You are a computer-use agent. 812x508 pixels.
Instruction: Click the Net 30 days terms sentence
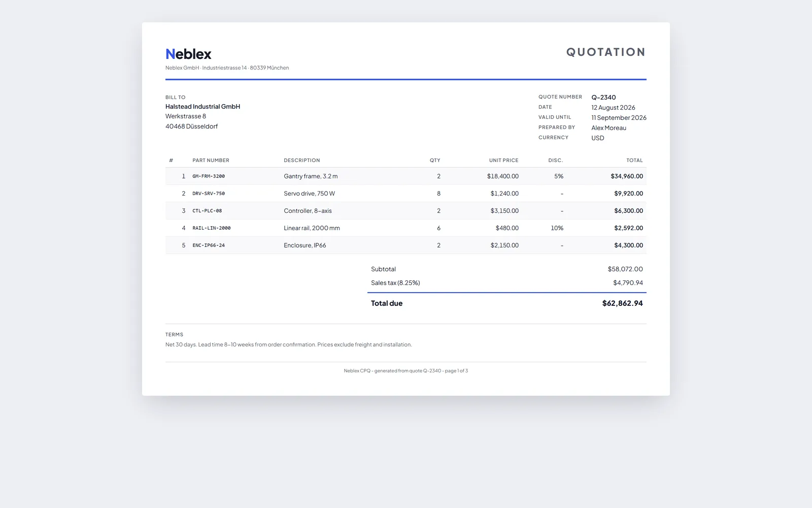tap(288, 344)
